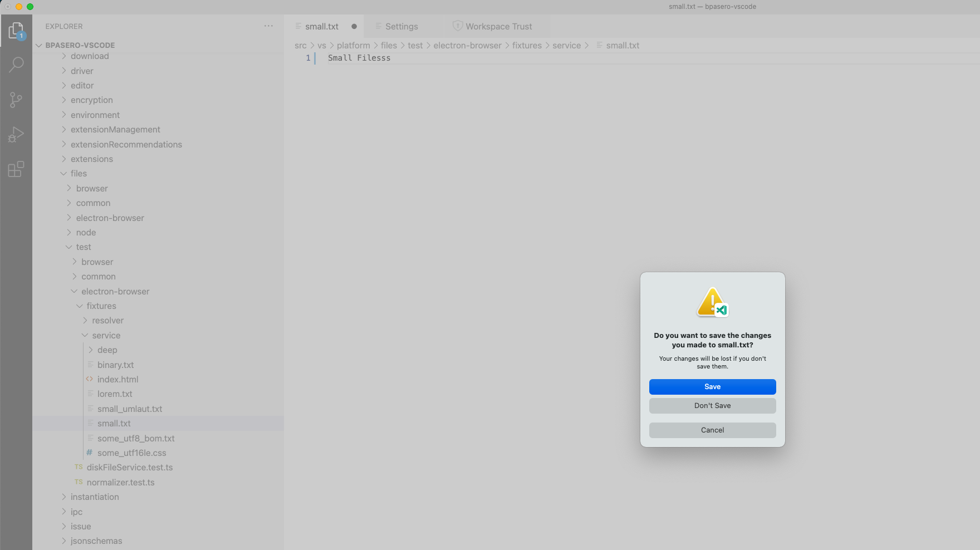This screenshot has height=550, width=980.
Task: Open the Workspace Trust tab
Action: coord(498,26)
